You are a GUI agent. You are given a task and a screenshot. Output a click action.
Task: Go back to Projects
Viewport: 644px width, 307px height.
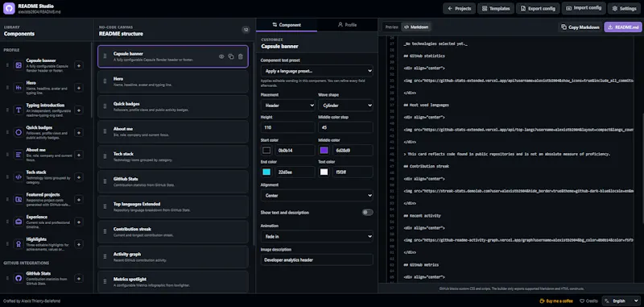tap(459, 8)
